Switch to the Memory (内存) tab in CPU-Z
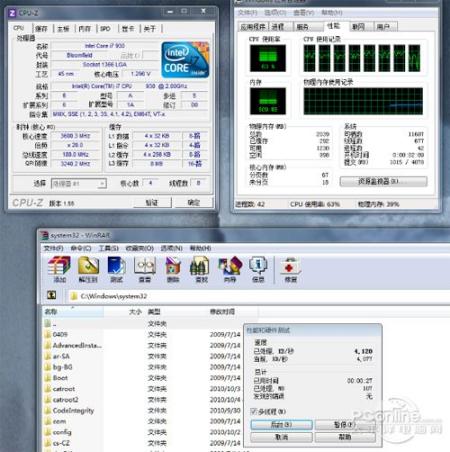450x452 pixels. 85,29
